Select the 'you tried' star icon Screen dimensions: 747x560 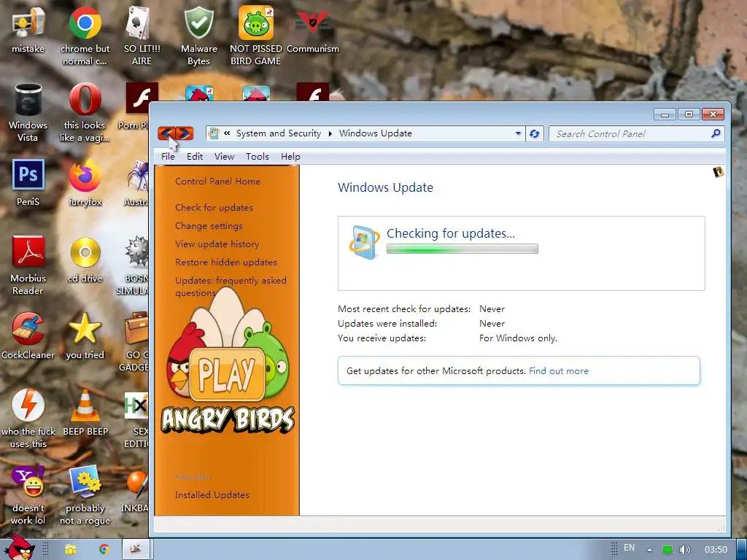coord(85,335)
